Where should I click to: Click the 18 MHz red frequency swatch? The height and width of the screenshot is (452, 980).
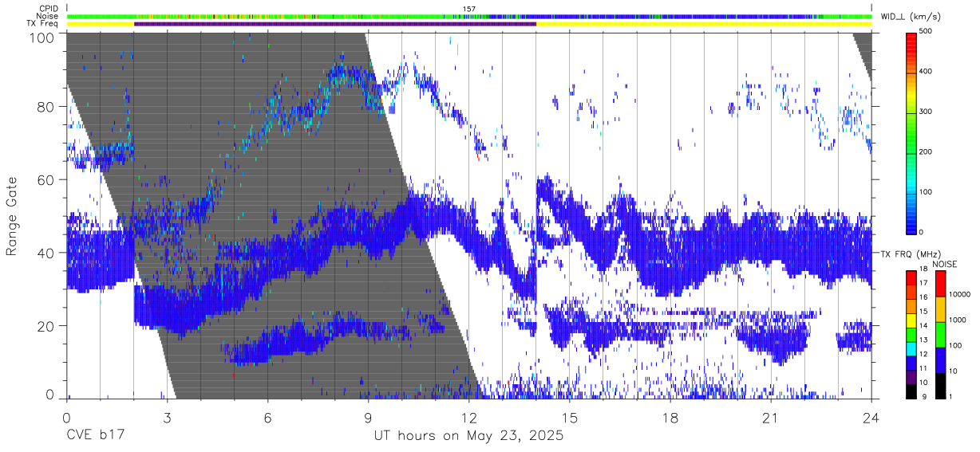[x=911, y=276]
